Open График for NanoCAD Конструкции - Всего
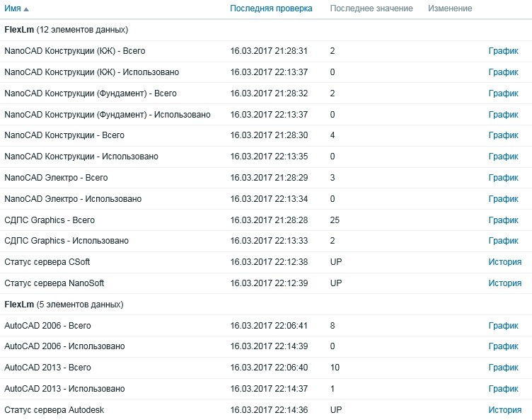This screenshot has width=532, height=420. pos(503,135)
